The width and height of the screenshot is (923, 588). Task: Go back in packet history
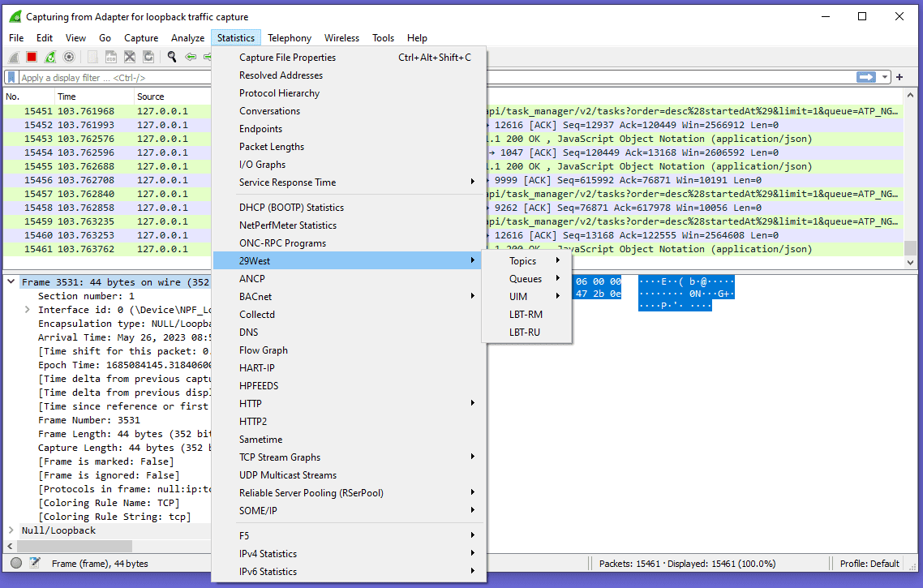pos(191,57)
